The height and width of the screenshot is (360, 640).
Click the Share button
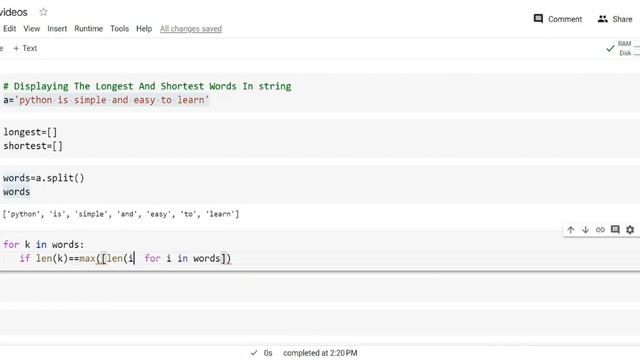tap(615, 19)
